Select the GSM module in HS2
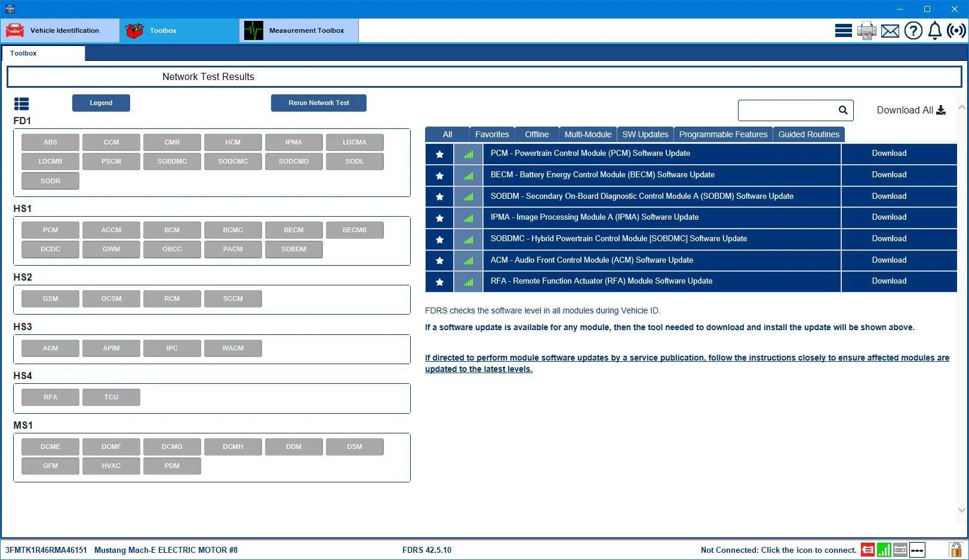Screen dimensions: 969x560 coord(50,299)
